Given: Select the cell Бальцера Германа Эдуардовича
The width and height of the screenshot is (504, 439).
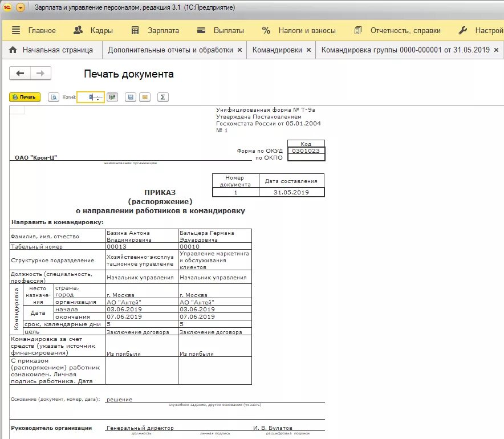Looking at the screenshot, I should (x=215, y=236).
